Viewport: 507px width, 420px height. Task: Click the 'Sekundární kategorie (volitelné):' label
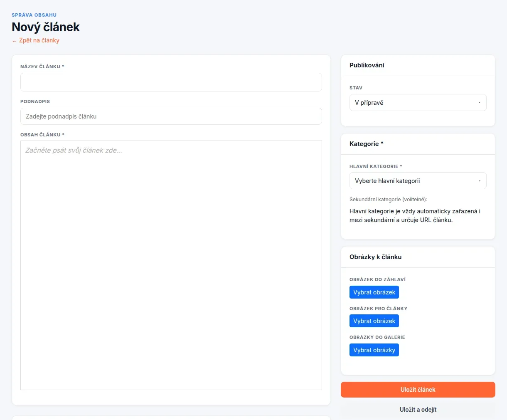(389, 200)
